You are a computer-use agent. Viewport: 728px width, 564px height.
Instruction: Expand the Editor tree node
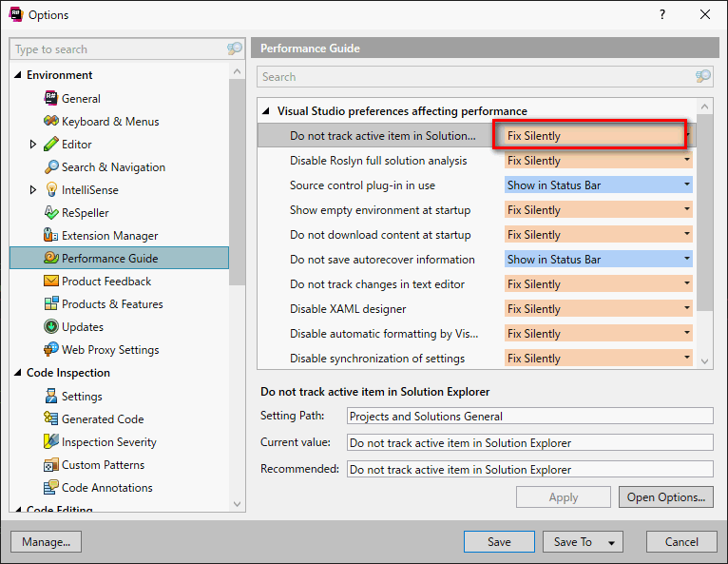coord(32,144)
